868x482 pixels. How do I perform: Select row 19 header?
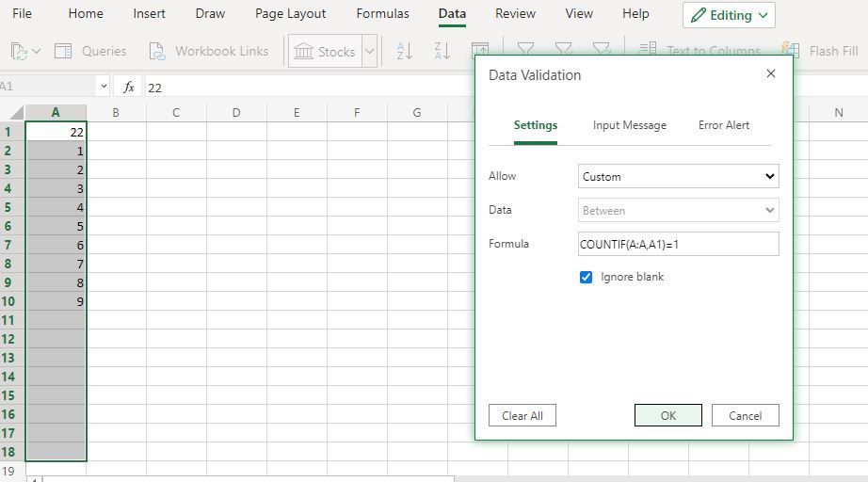(x=8, y=471)
